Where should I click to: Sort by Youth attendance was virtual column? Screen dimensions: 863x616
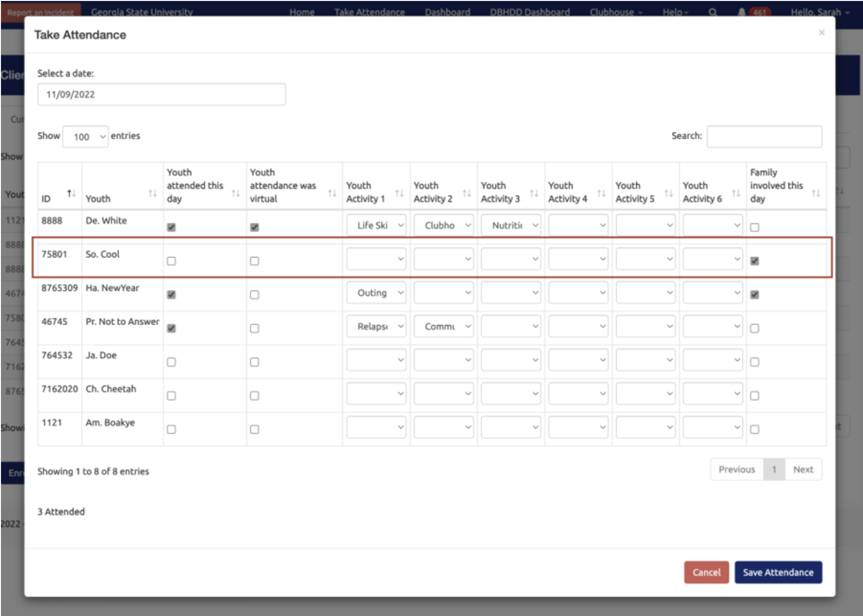click(x=332, y=194)
